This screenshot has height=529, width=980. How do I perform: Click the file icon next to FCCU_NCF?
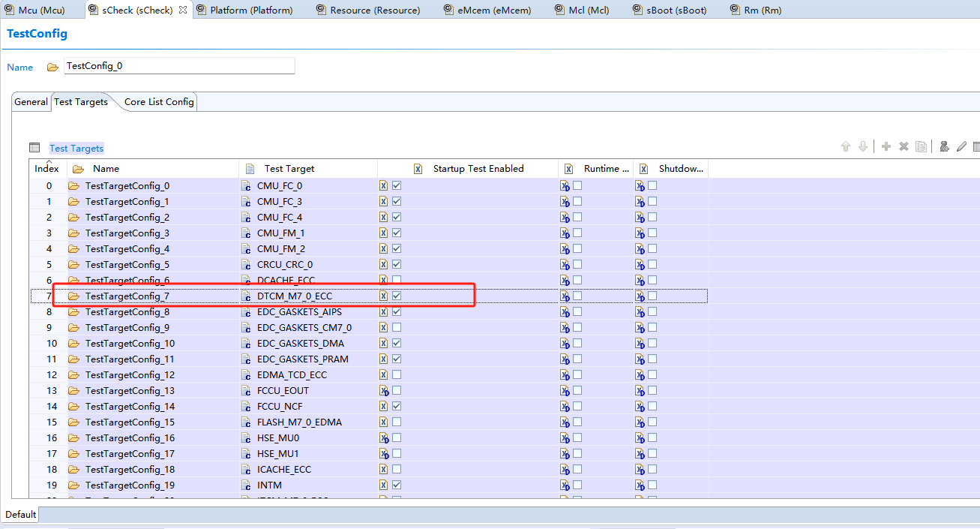click(246, 407)
